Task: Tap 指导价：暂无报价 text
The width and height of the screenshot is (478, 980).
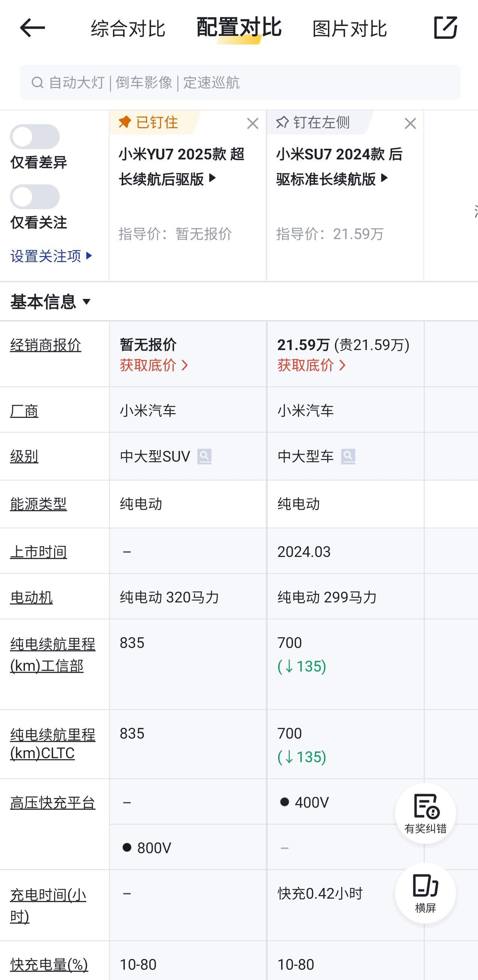Action: pyautogui.click(x=175, y=234)
